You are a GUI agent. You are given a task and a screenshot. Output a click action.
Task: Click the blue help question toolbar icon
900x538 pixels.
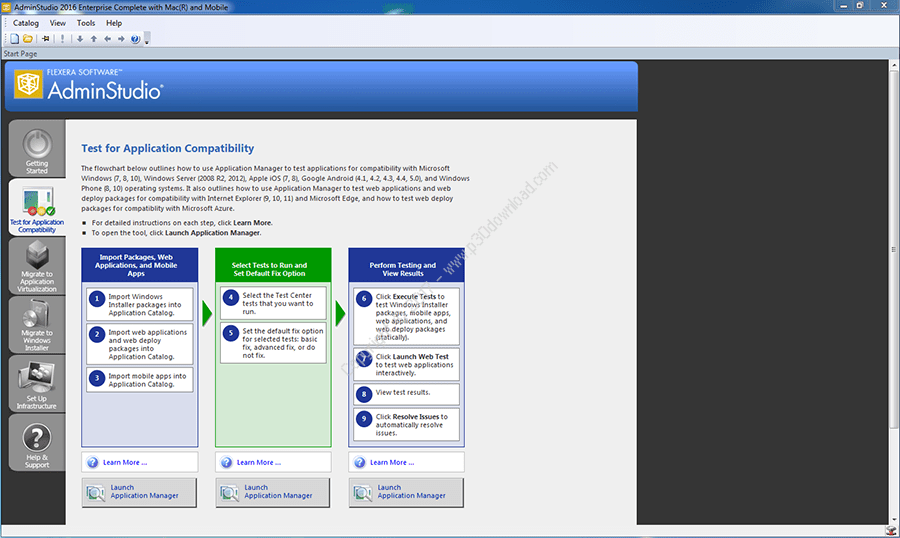coord(135,39)
